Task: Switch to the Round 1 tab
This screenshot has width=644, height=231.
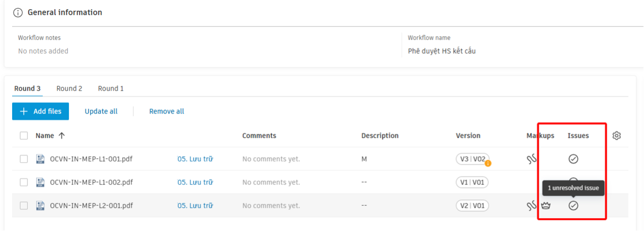Action: [111, 88]
